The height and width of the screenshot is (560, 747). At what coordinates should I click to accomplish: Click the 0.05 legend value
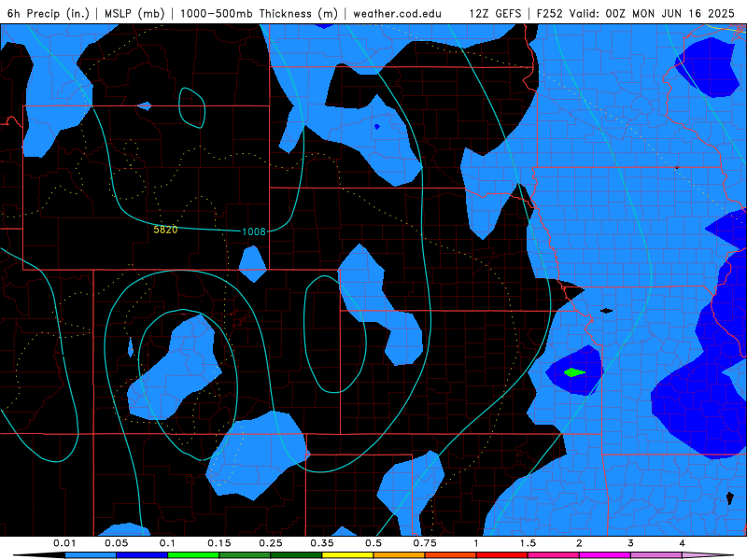[x=116, y=543]
